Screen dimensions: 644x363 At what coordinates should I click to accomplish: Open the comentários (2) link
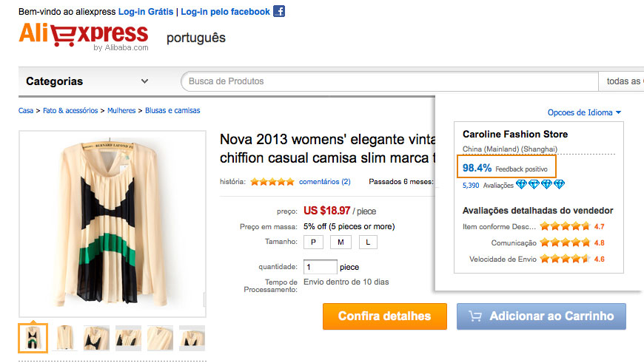(324, 181)
